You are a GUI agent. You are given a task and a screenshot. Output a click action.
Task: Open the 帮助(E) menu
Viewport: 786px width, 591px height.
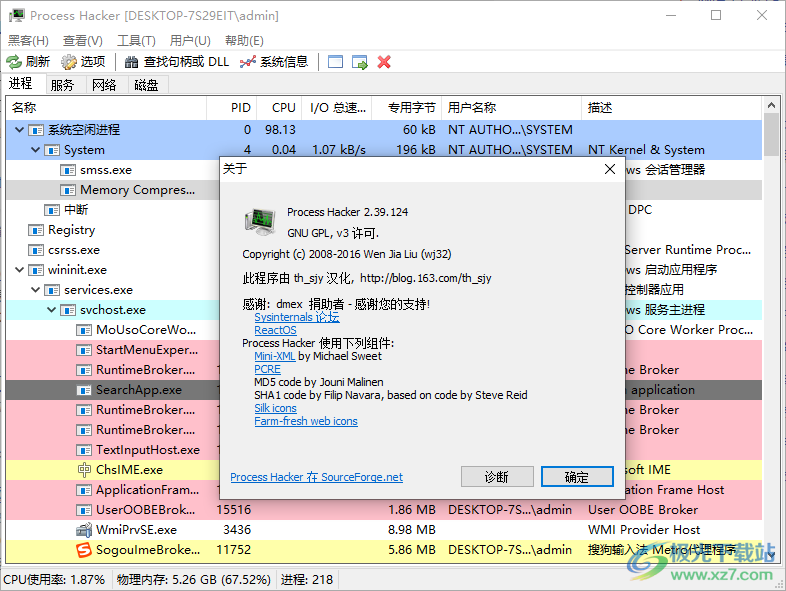click(x=244, y=41)
